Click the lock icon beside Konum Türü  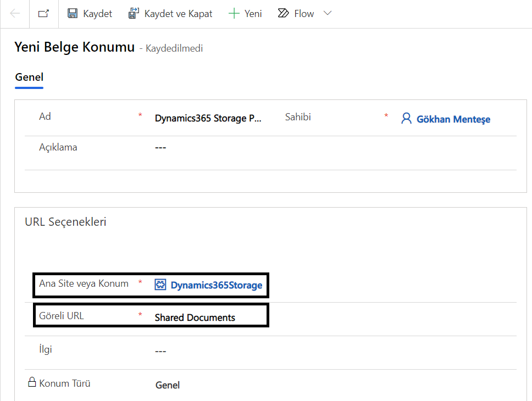[32, 382]
